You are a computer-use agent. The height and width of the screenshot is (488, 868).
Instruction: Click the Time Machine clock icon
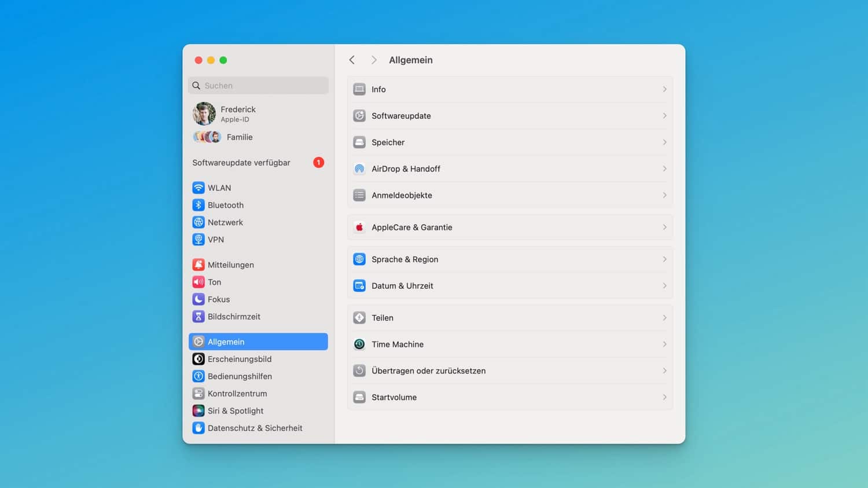click(359, 344)
